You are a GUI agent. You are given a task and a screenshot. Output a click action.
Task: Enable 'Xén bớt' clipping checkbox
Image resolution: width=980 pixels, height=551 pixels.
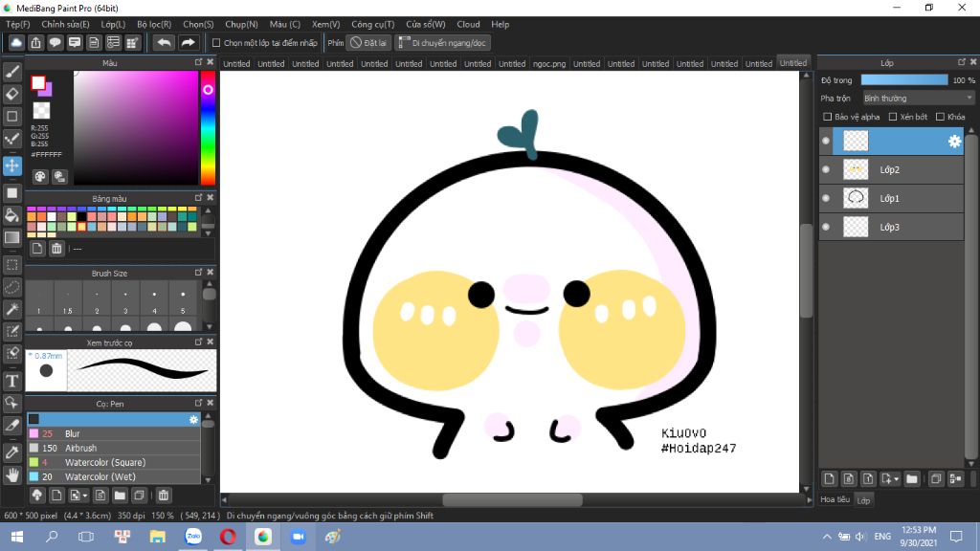(893, 117)
